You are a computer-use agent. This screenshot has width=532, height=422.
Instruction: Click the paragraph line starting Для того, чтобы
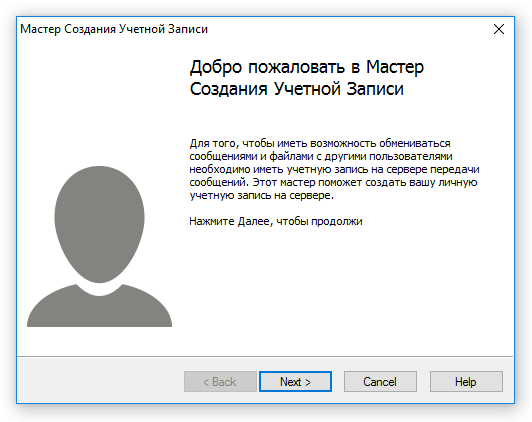point(320,143)
